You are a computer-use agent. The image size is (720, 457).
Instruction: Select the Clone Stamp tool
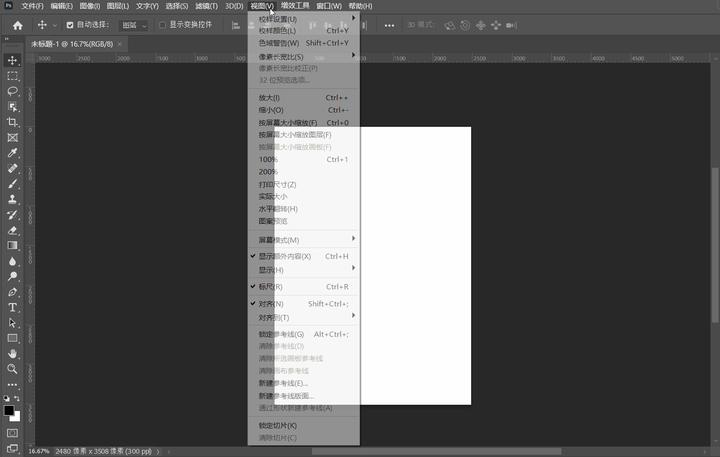[x=12, y=199]
